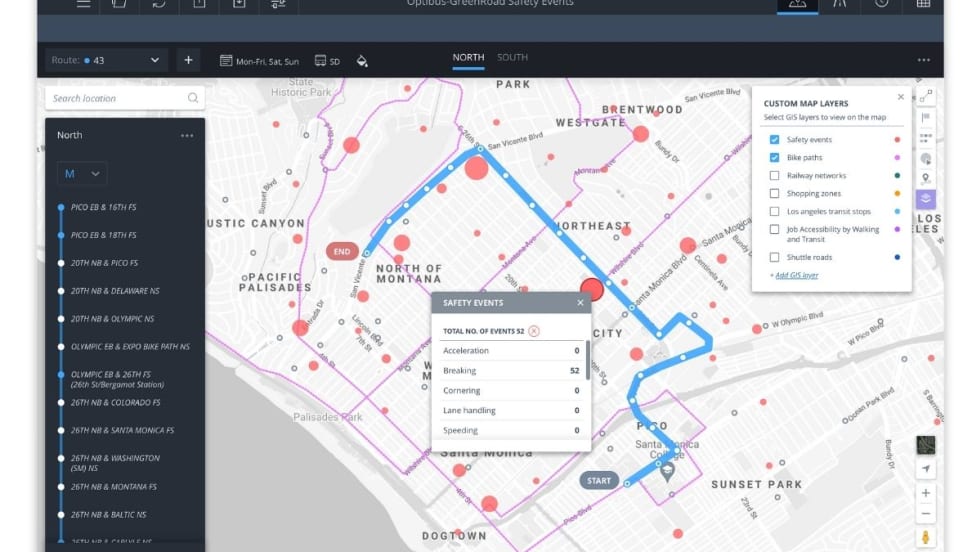
Task: Click the Search location input field
Action: 118,98
